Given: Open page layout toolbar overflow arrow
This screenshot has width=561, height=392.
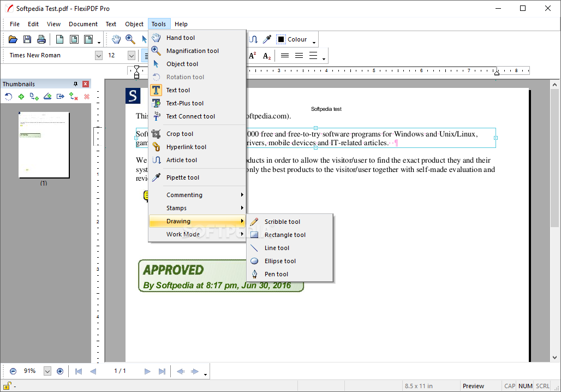Looking at the screenshot, I should (x=99, y=43).
